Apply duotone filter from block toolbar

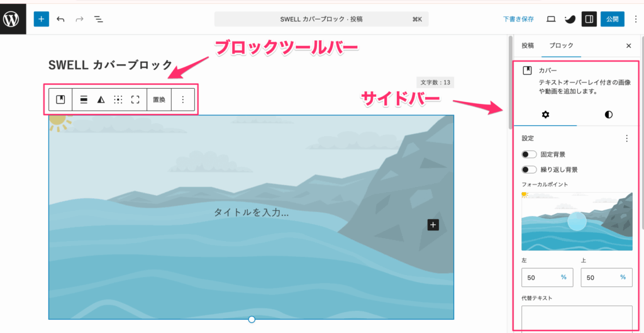(101, 99)
